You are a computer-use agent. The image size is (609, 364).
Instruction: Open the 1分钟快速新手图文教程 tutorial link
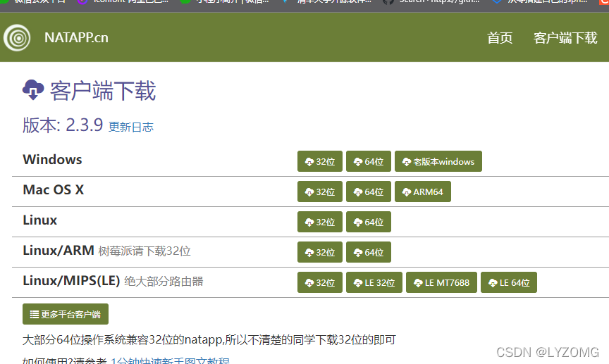pos(170,360)
